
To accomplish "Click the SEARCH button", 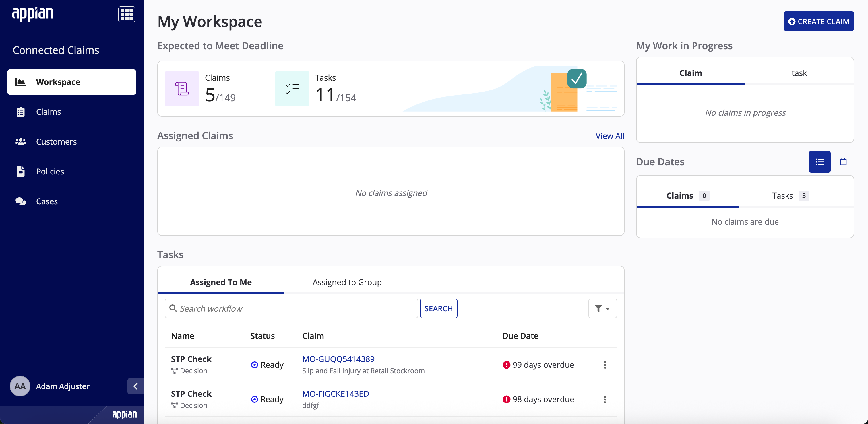I will coord(438,308).
